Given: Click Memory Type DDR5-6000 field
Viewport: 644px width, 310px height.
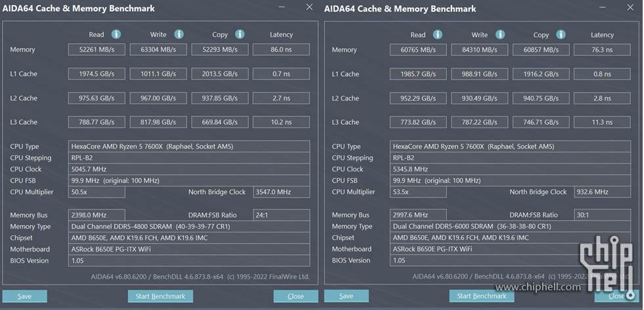Looking at the screenshot, I should (x=510, y=226).
